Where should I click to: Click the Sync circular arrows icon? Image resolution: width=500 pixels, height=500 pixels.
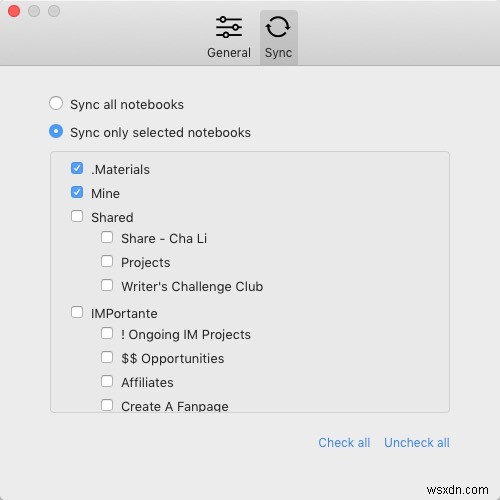click(x=278, y=27)
